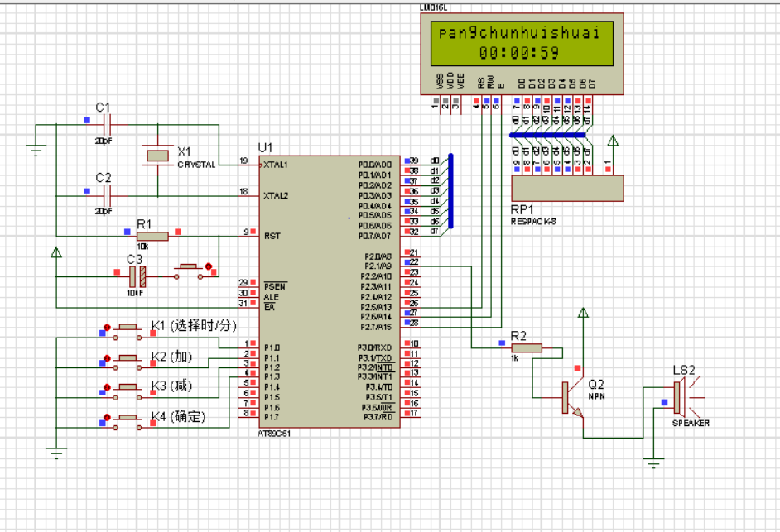The height and width of the screenshot is (532, 780).
Task: Click the LCD time readout '00:00:59'
Action: point(519,53)
